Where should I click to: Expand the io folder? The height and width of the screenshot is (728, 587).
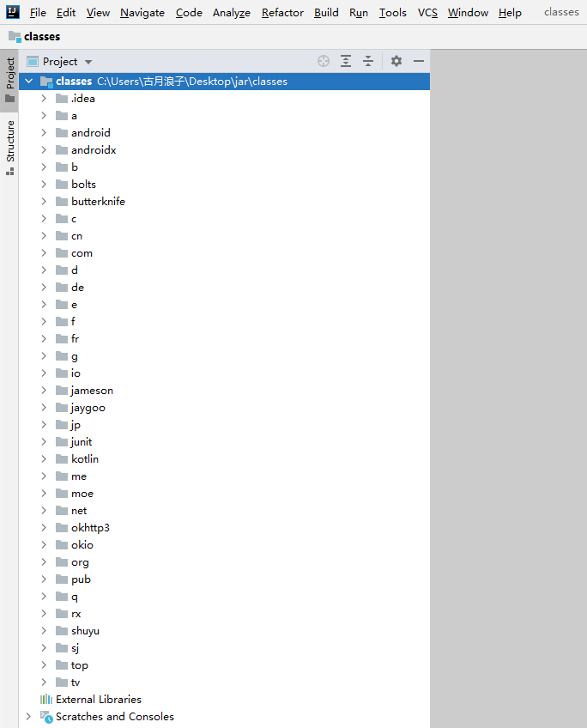point(44,373)
